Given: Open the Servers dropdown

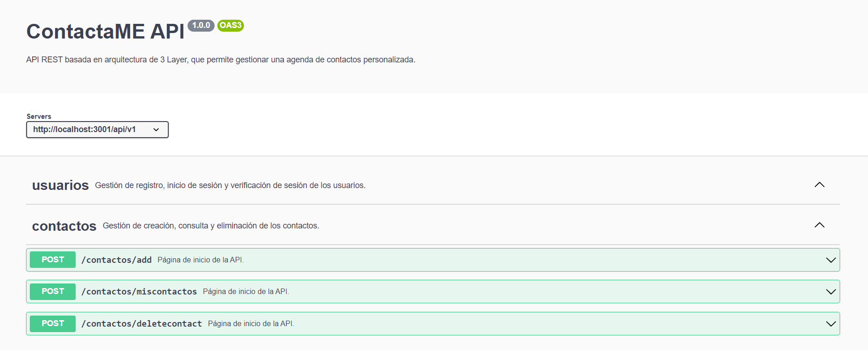Looking at the screenshot, I should (97, 129).
